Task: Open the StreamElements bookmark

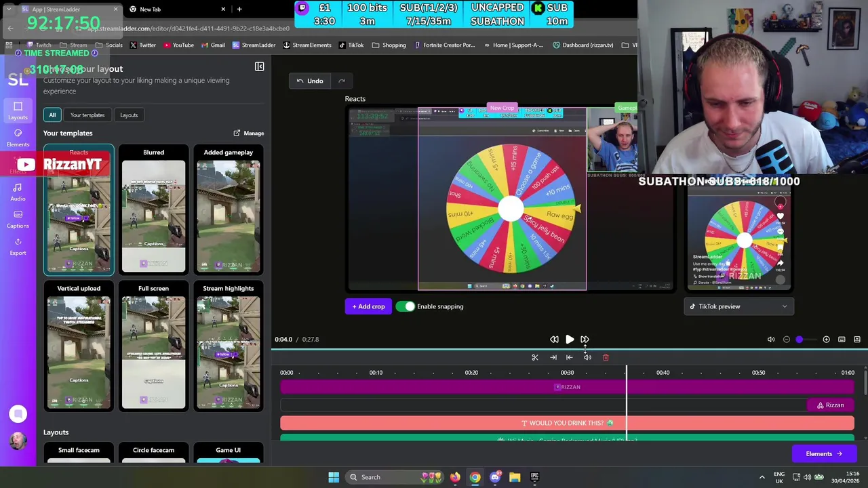Action: pyautogui.click(x=307, y=45)
